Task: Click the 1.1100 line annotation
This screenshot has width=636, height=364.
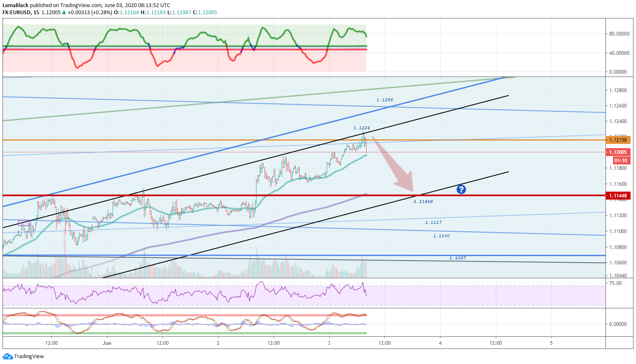Action: click(x=441, y=236)
